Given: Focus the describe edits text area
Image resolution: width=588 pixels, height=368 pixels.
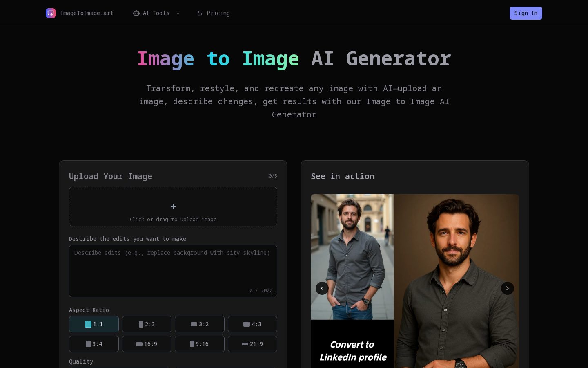Looking at the screenshot, I should [x=173, y=271].
